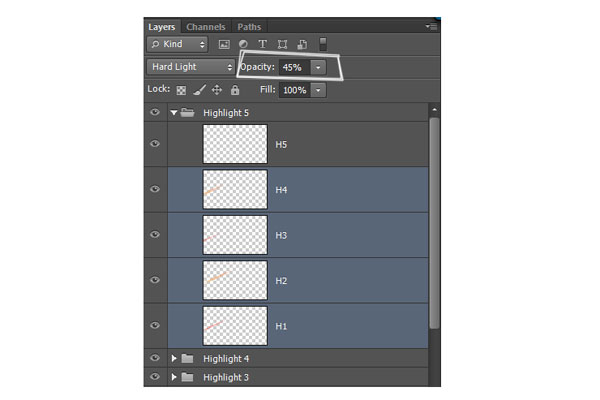Viewport: 600px width, 400px height.
Task: Expand the Highlight 4 group
Action: (x=174, y=359)
